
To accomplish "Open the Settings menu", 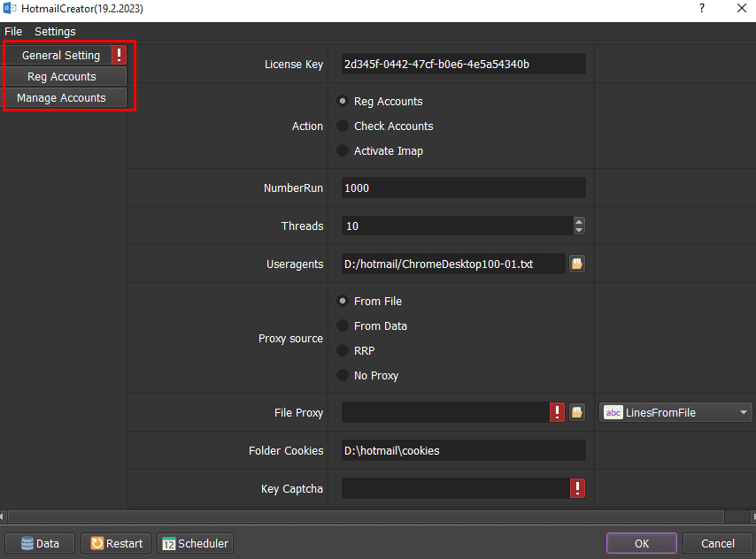I will pos(55,31).
